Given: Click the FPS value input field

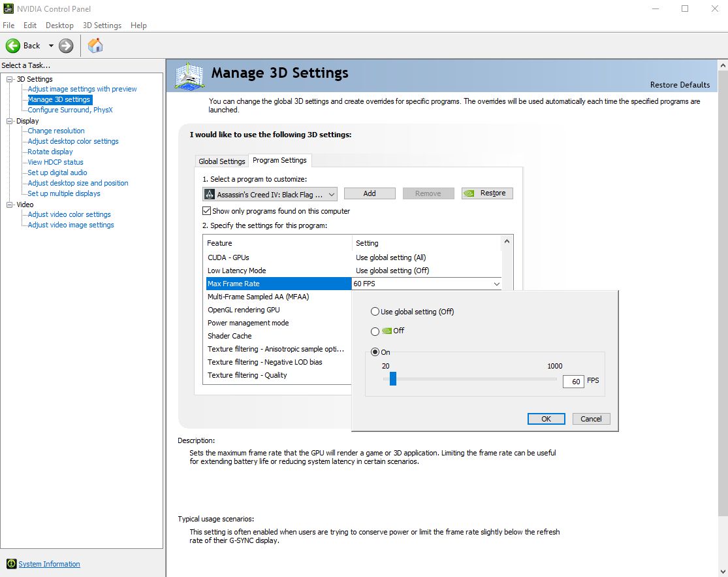Looking at the screenshot, I should click(573, 382).
